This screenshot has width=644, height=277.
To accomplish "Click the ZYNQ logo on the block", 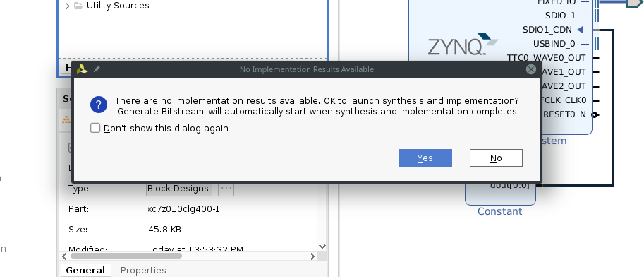I will coord(463,44).
